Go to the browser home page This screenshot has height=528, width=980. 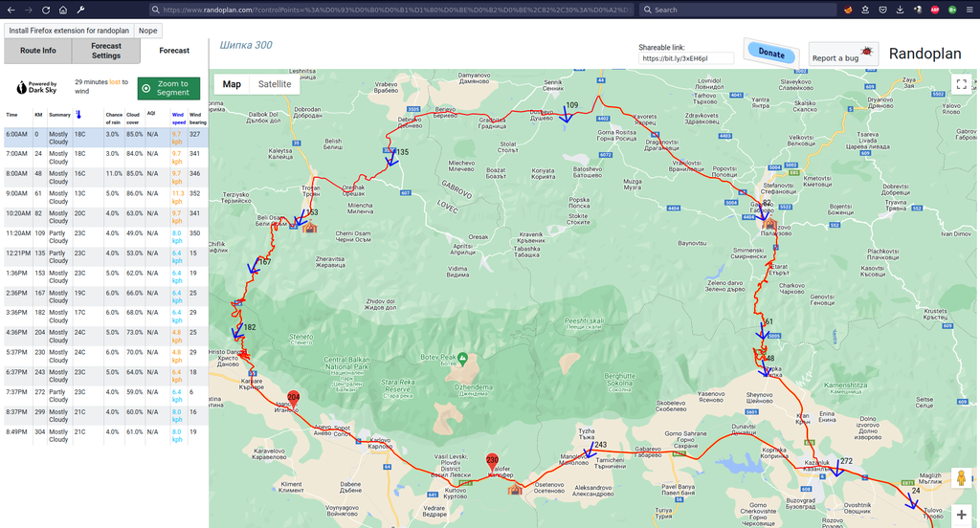pyautogui.click(x=63, y=10)
